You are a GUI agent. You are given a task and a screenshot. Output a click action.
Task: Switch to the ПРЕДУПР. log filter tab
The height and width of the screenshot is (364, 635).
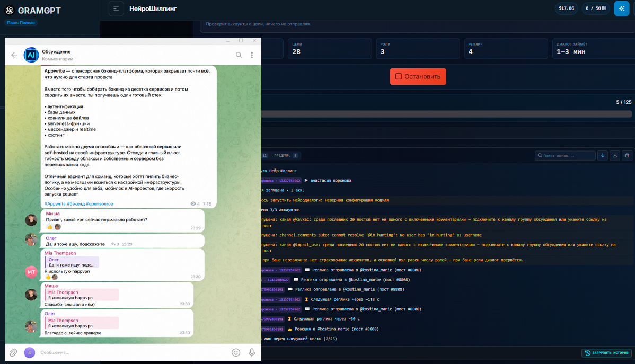(286, 155)
